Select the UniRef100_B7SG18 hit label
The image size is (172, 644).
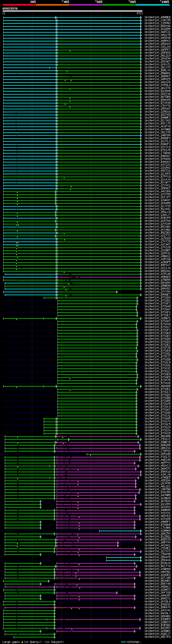tap(157, 324)
